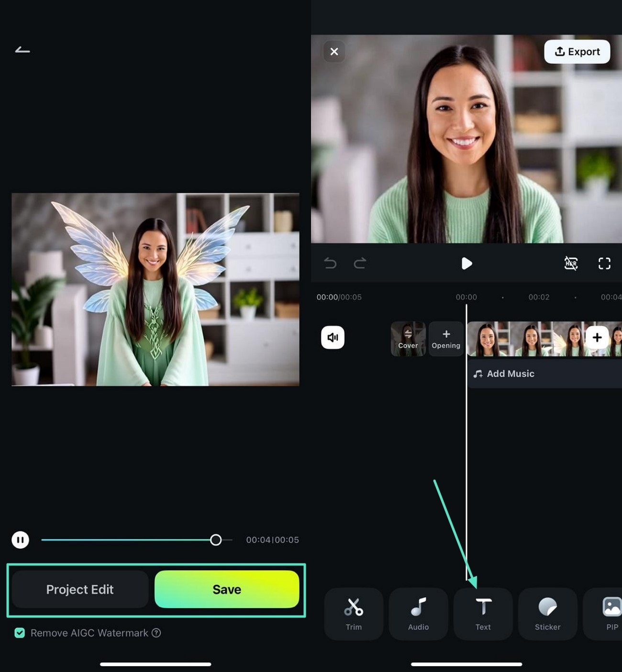Export the project
Viewport: 622px width, 672px height.
(x=577, y=52)
